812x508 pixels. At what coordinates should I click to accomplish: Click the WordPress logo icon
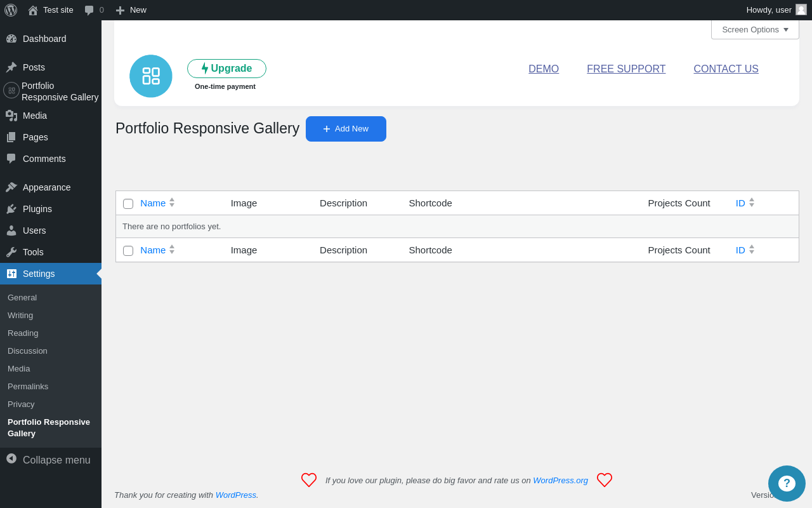pos(11,10)
